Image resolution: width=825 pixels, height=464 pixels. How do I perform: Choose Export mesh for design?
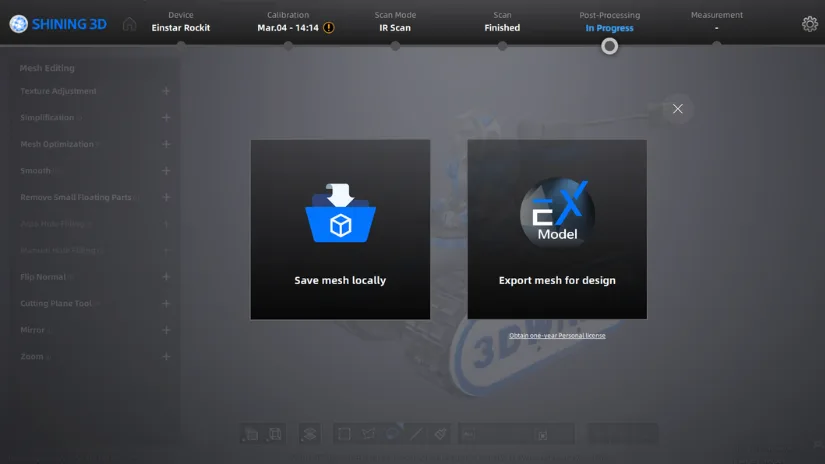(x=557, y=229)
